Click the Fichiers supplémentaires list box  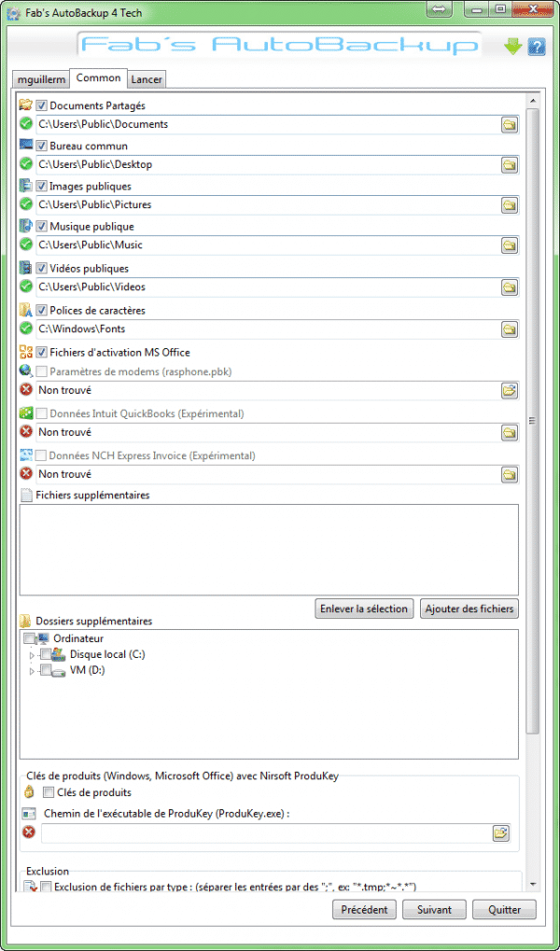[x=269, y=550]
